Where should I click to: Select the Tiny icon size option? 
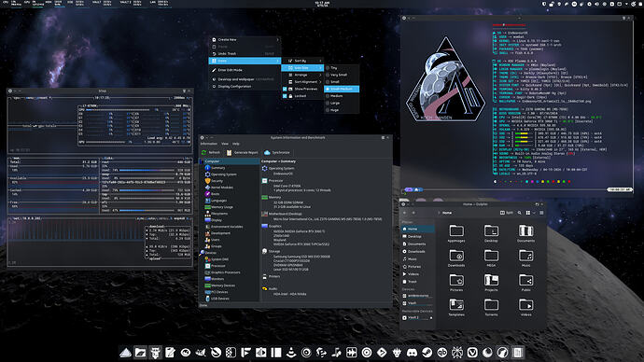[x=342, y=68]
